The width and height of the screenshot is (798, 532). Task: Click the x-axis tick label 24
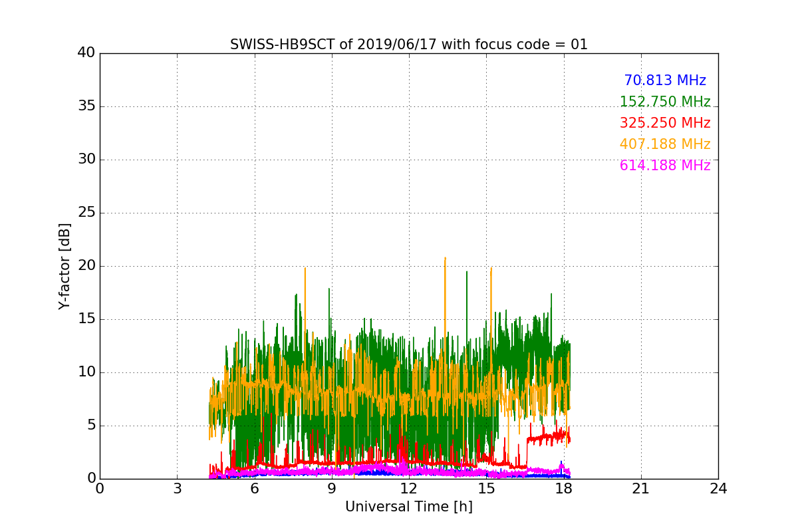pos(718,489)
